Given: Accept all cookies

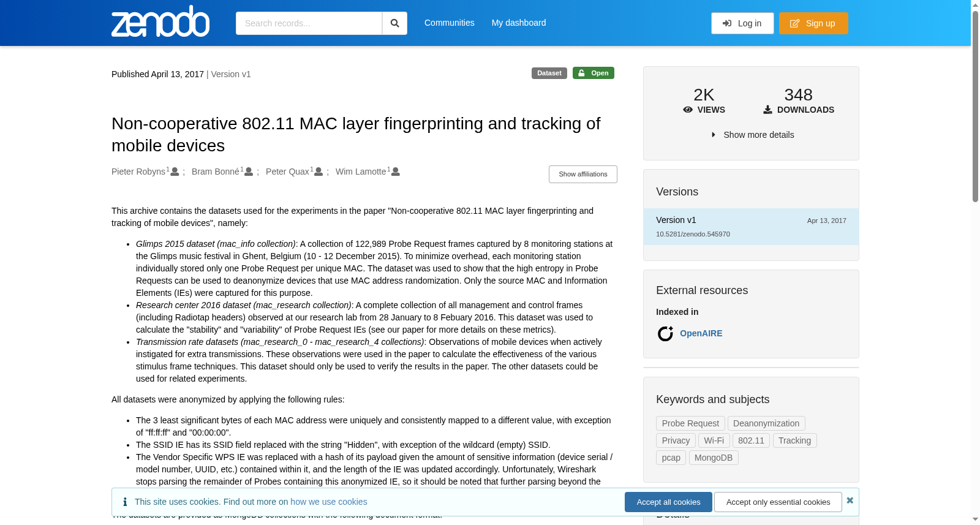Looking at the screenshot, I should [668, 502].
